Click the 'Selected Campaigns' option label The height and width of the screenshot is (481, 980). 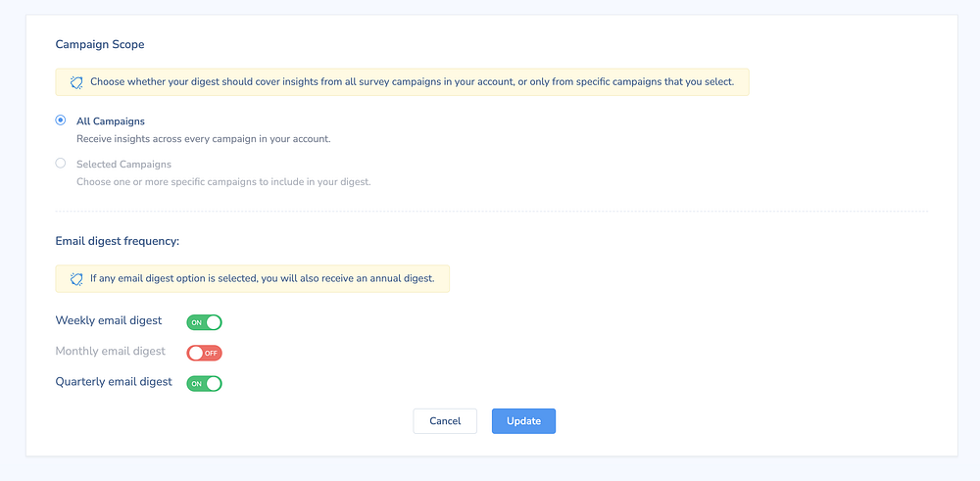click(123, 165)
